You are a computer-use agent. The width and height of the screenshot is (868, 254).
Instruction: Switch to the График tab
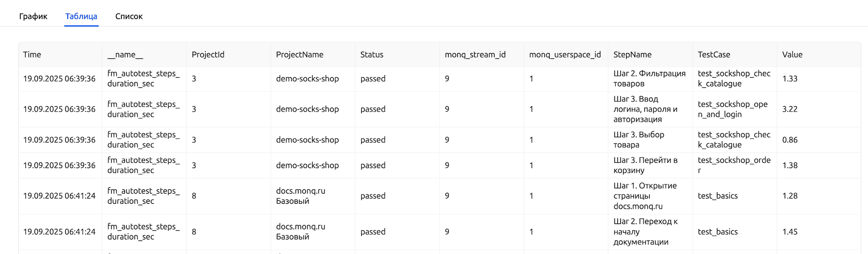tap(33, 16)
